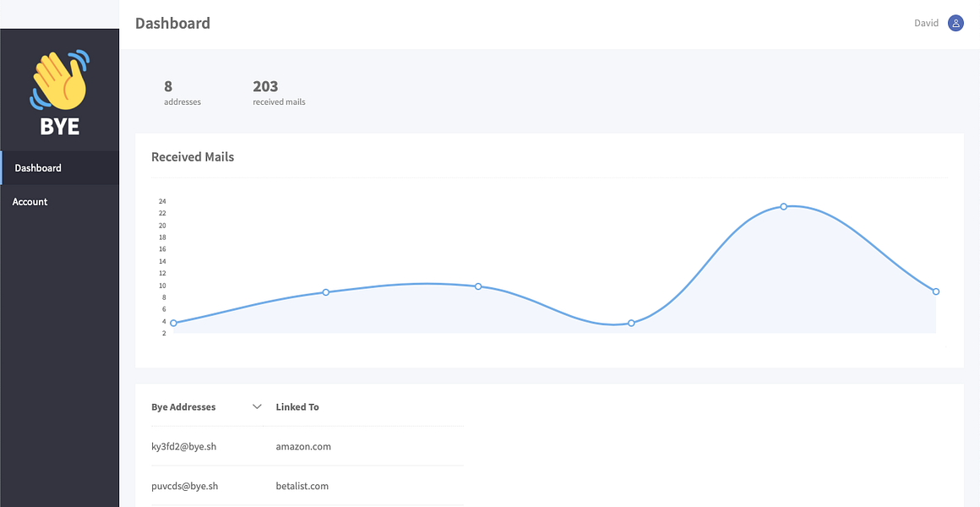Open the user profile avatar icon
Image resolution: width=980 pixels, height=507 pixels.
click(x=955, y=23)
